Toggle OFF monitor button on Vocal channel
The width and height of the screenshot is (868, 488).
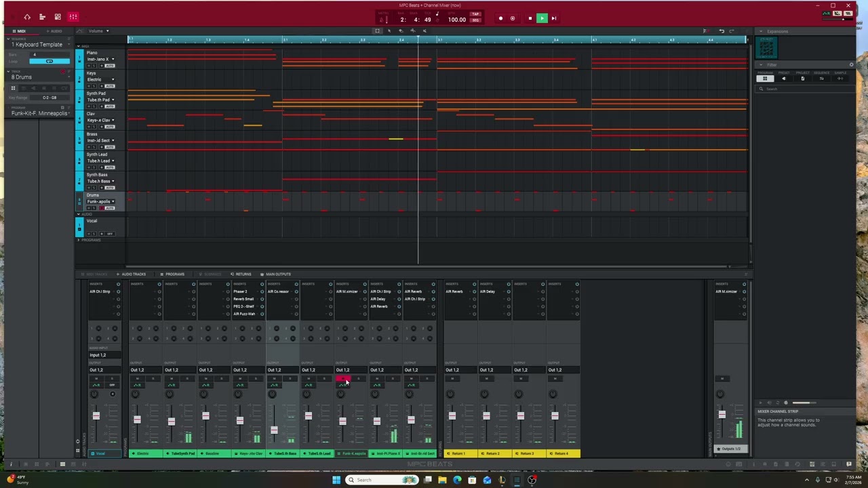(x=112, y=385)
